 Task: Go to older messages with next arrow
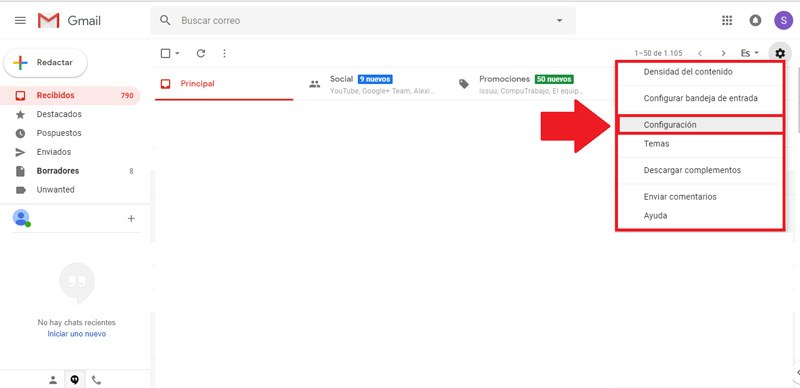pyautogui.click(x=723, y=53)
